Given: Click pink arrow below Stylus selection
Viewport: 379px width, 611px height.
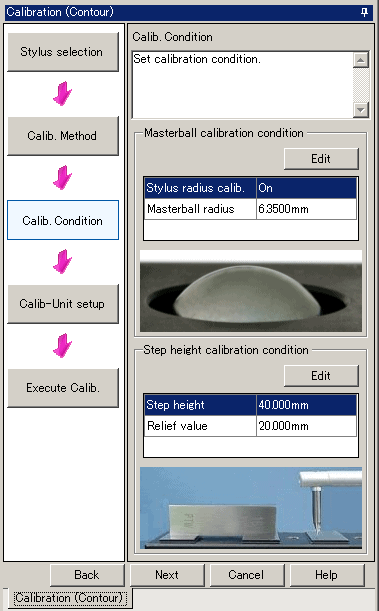Looking at the screenshot, I should coord(62,94).
